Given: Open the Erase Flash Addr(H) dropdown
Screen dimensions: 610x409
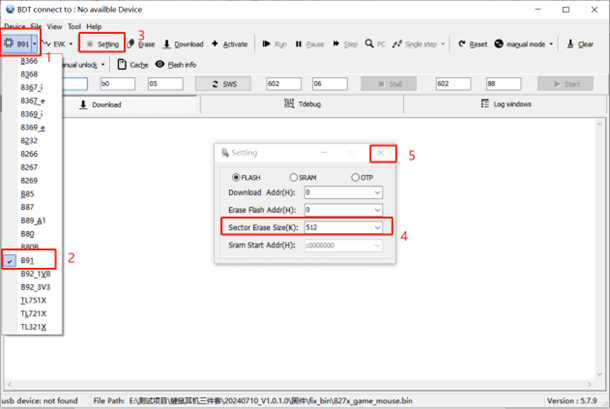Looking at the screenshot, I should pos(377,209).
